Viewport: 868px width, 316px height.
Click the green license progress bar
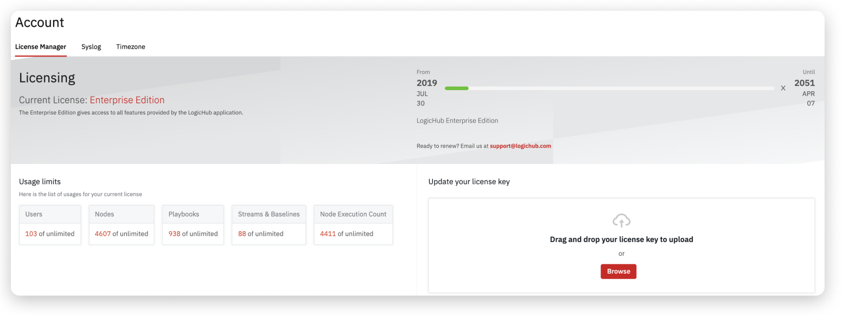[x=457, y=88]
